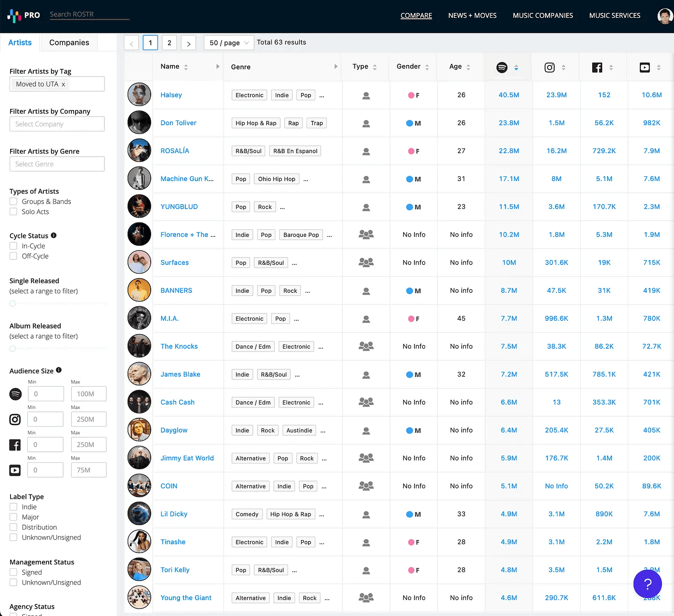This screenshot has width=674, height=616.
Task: Expand the Genre column arrow
Action: (x=336, y=66)
